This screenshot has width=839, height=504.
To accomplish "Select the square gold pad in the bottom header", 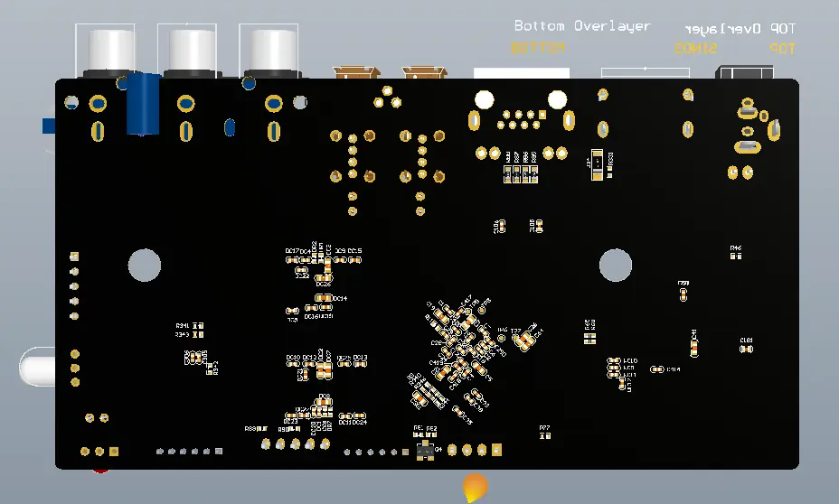I will pyautogui.click(x=496, y=450).
